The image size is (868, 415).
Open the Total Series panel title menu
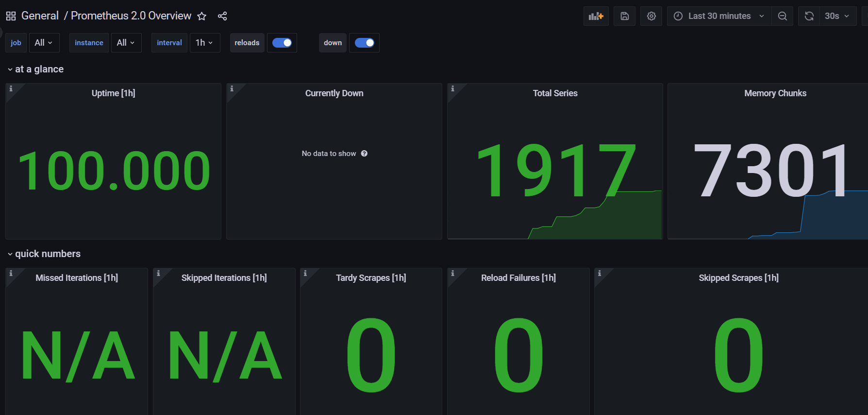(x=555, y=93)
